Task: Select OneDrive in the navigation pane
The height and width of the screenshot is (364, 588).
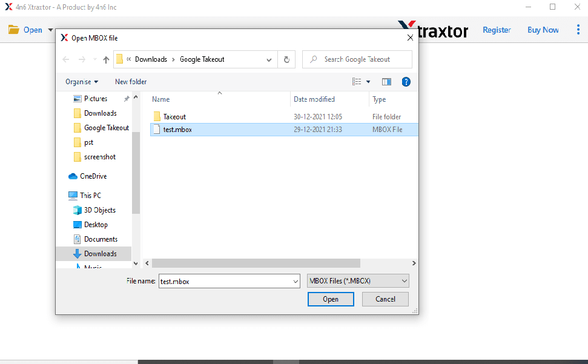Action: click(93, 176)
